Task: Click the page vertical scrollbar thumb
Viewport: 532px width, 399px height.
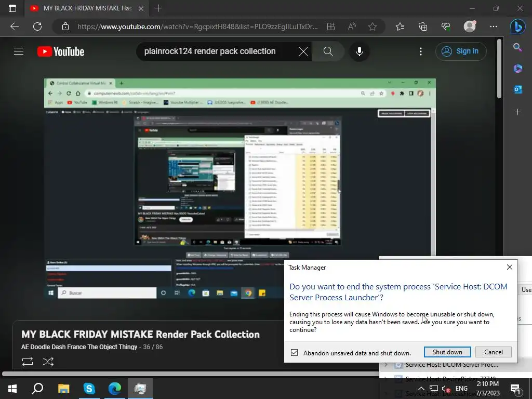Action: tap(499, 69)
